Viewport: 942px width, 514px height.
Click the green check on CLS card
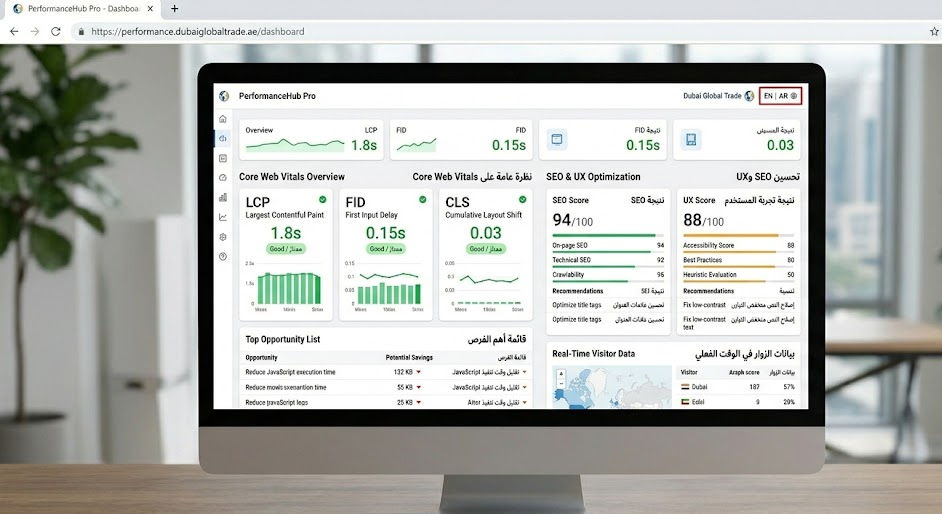(x=523, y=199)
